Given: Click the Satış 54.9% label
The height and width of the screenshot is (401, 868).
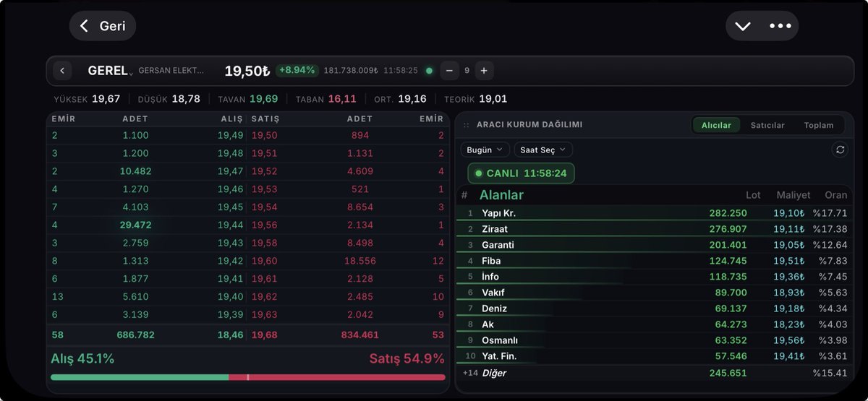Looking at the screenshot, I should [x=407, y=359].
